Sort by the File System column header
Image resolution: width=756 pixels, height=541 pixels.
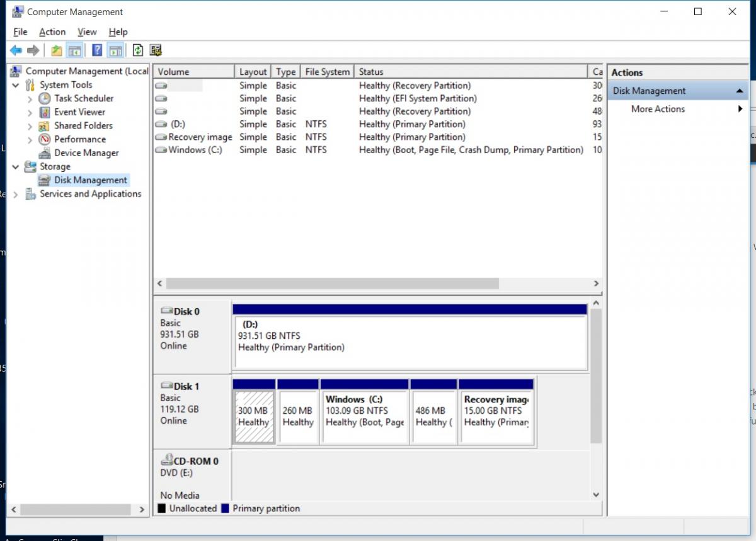click(327, 72)
